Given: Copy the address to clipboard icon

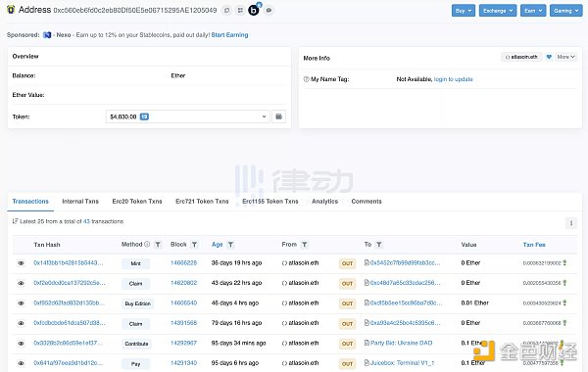Looking at the screenshot, I should (227, 10).
